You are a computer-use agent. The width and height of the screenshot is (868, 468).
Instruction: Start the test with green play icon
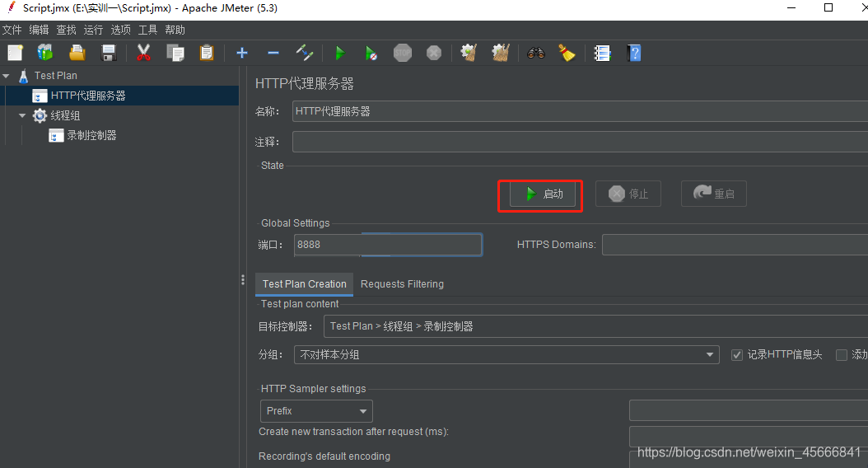[340, 54]
